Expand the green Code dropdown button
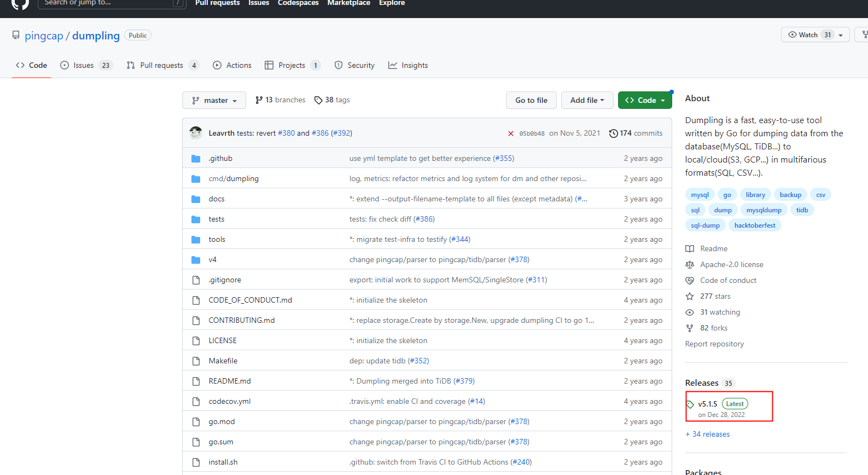 645,101
